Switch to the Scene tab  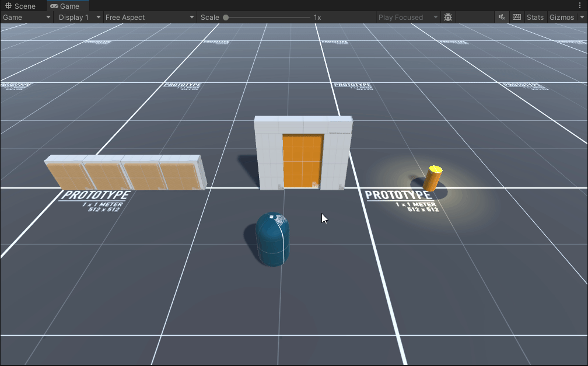pos(23,6)
